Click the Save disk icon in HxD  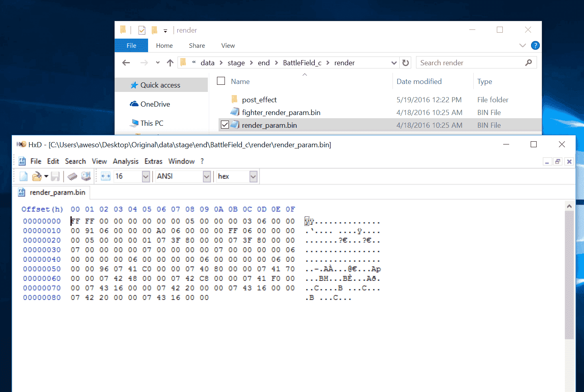coord(55,176)
